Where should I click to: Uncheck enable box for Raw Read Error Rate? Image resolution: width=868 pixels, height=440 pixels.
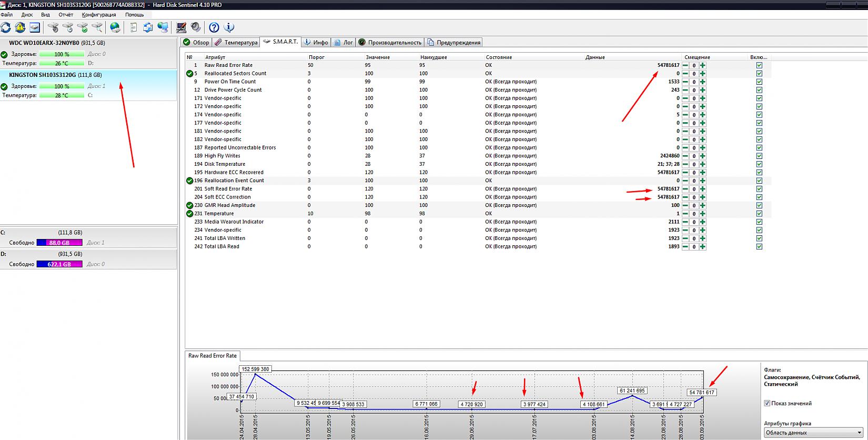tap(759, 65)
